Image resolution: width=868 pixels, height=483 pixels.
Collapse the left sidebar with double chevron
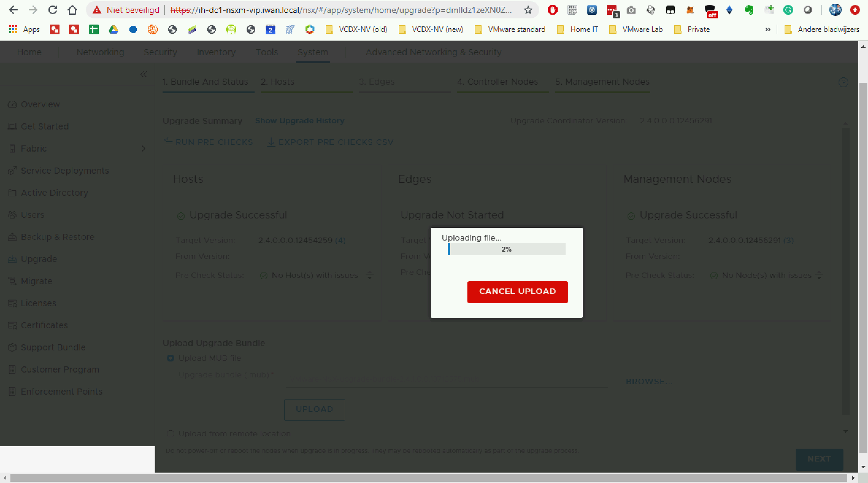[144, 74]
